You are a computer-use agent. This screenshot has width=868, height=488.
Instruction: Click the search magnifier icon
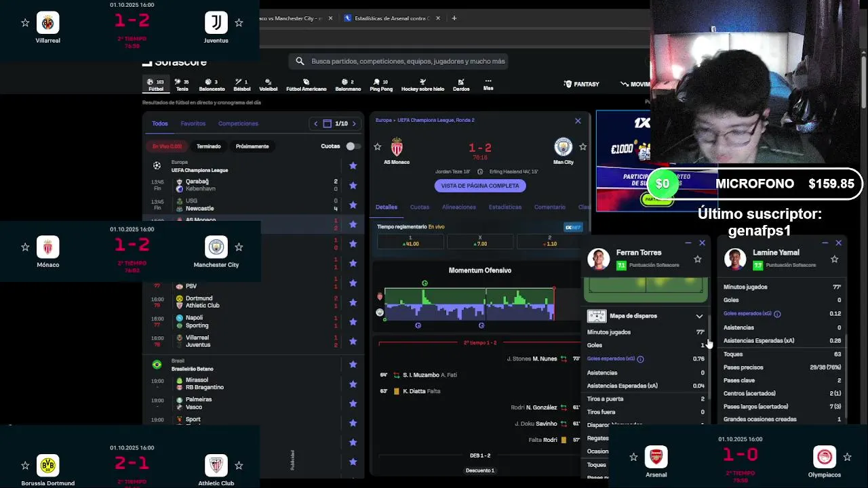(x=300, y=61)
